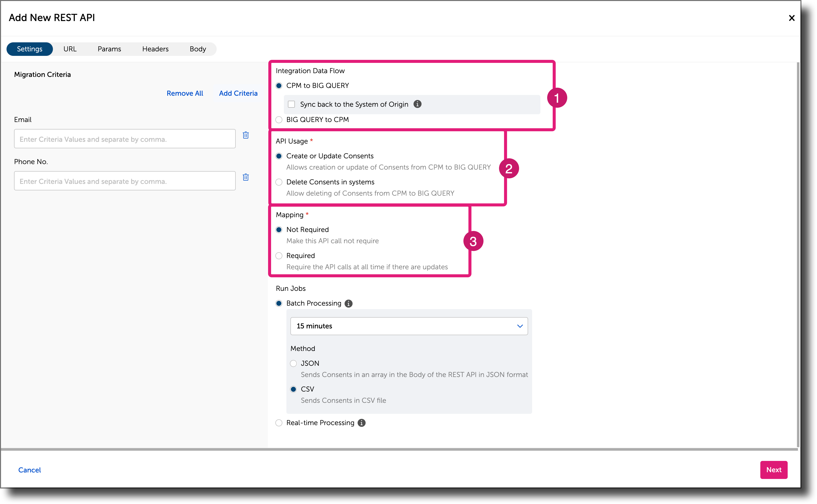Image resolution: width=817 pixels, height=504 pixels.
Task: Close the Add New REST API dialog
Action: [x=792, y=18]
